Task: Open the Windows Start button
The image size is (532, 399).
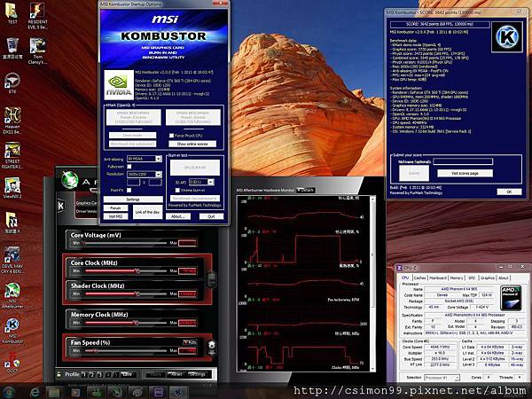Action: tap(8, 393)
